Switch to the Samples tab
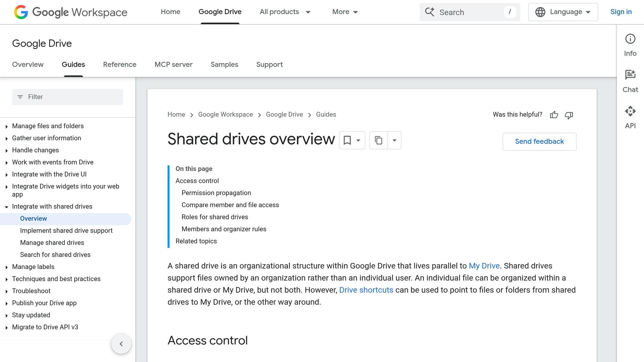This screenshot has height=362, width=644. [x=224, y=64]
